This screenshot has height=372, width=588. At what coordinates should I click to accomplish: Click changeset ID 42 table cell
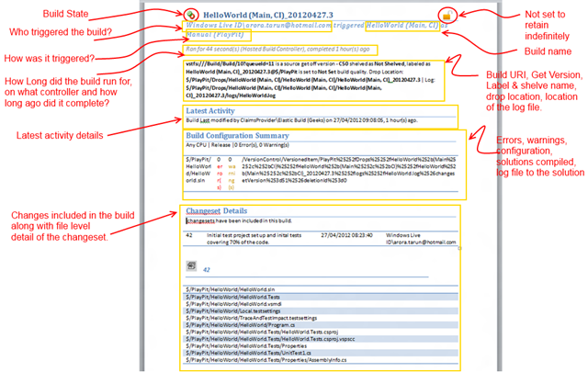pyautogui.click(x=189, y=235)
